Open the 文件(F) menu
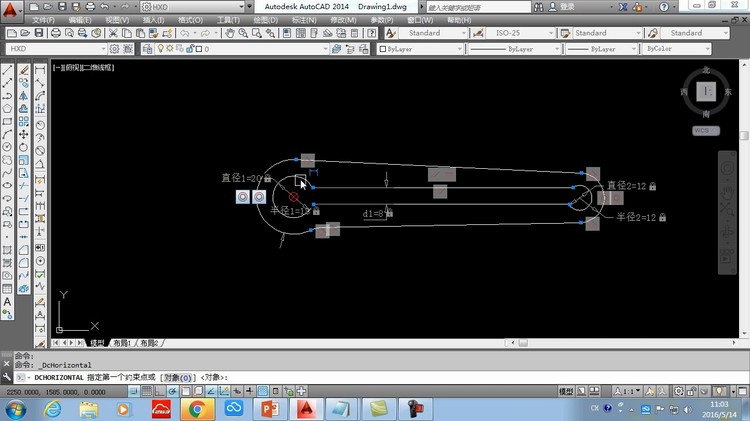The image size is (750, 421). (x=43, y=20)
